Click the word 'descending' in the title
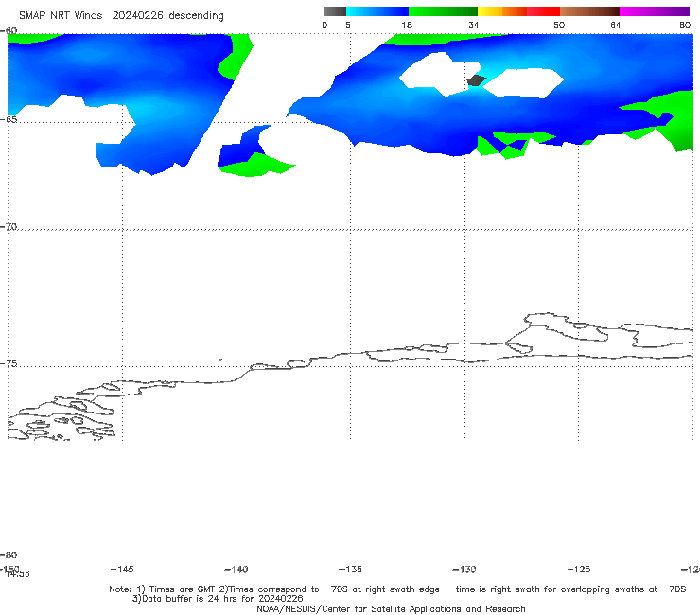700x615 pixels. [196, 16]
